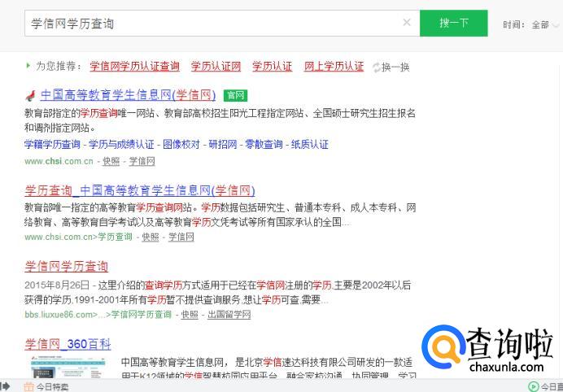Click the 换一换 refresh icon
Image resolution: width=563 pixels, height=392 pixels.
[377, 68]
